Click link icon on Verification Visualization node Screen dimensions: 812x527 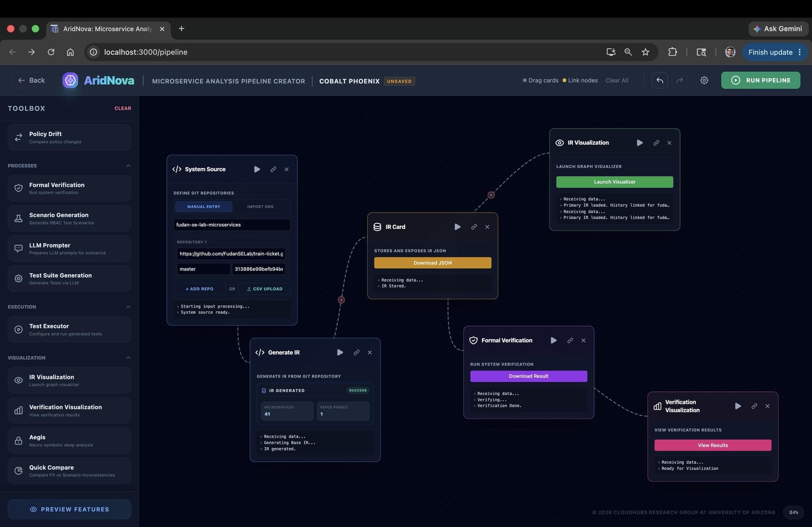coord(754,406)
